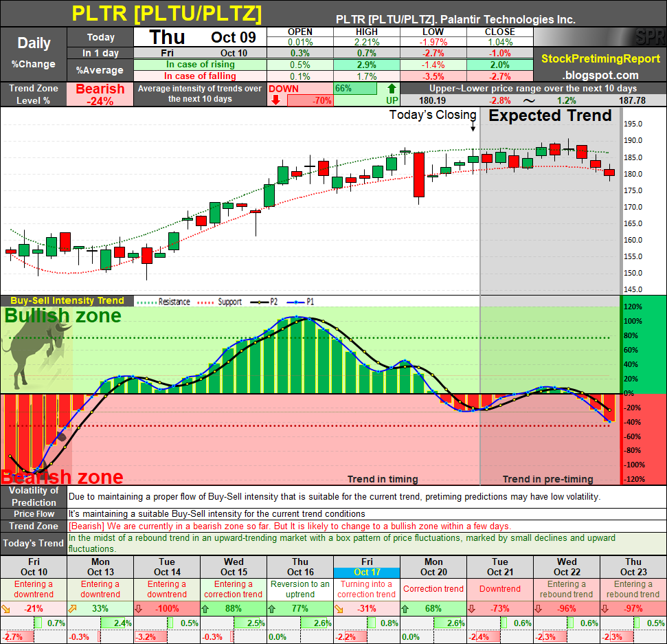Click today's CLOSE value 1.04%

(500, 42)
